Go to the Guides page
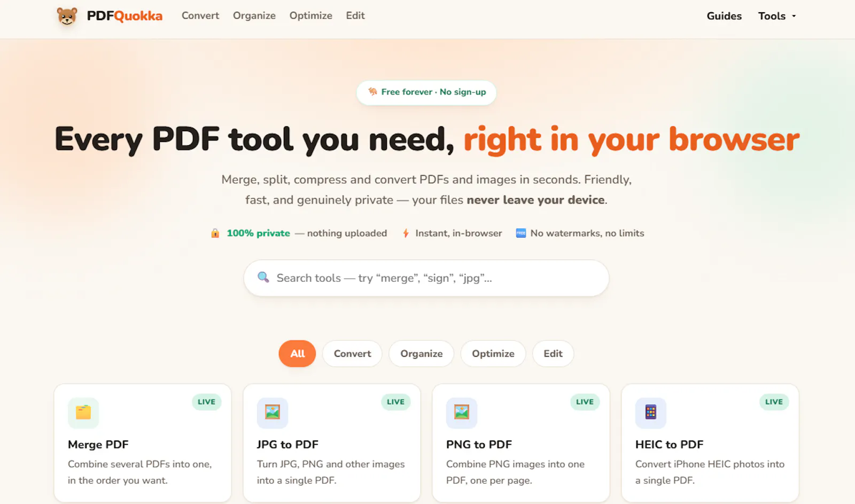 coord(724,16)
